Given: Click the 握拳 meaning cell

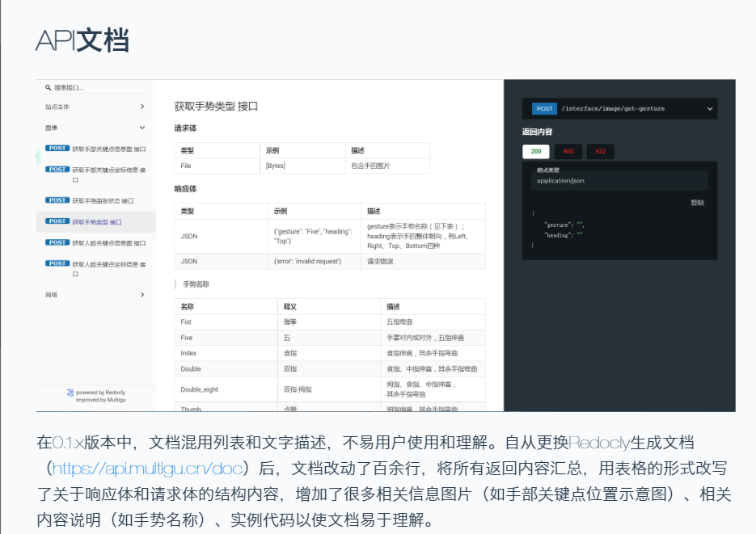Looking at the screenshot, I should pos(329,322).
